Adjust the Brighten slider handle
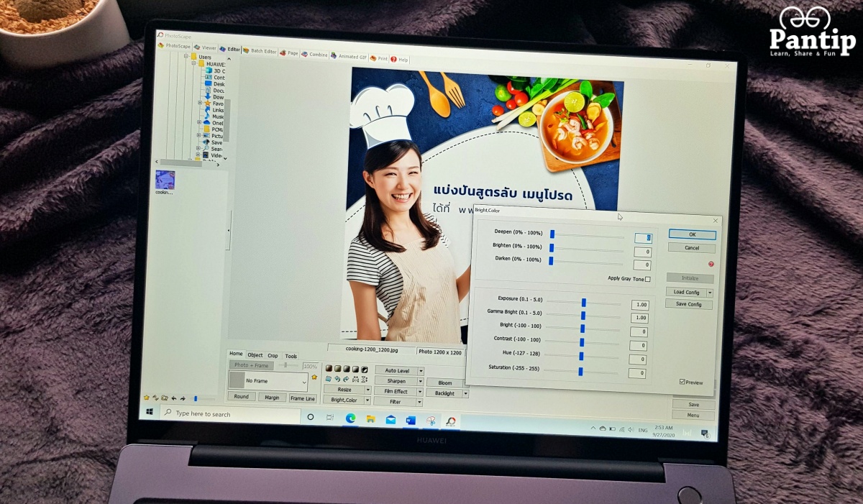 (552, 247)
